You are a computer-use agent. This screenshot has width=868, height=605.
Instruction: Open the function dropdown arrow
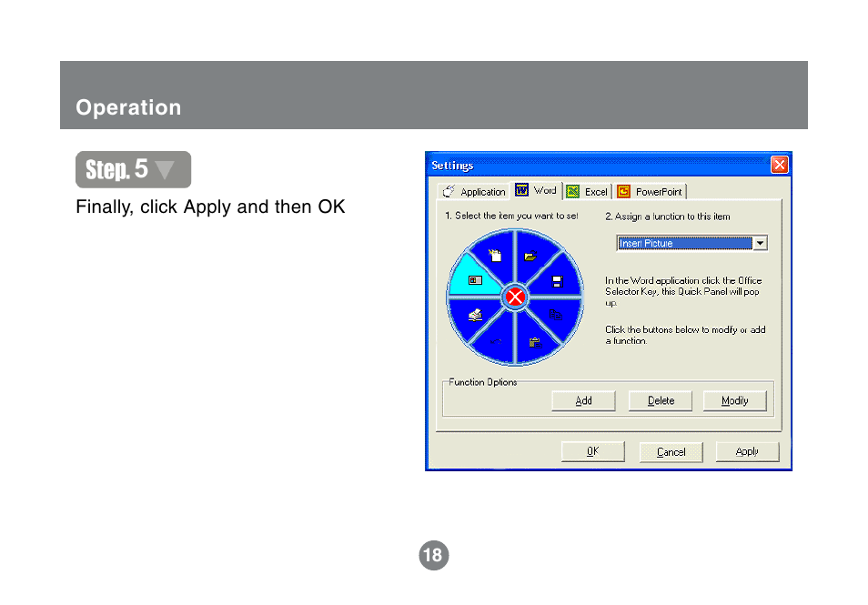[760, 243]
